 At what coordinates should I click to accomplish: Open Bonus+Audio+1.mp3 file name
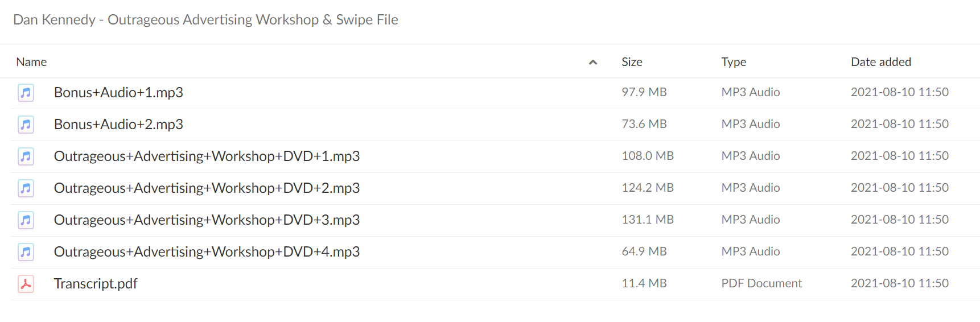(118, 93)
